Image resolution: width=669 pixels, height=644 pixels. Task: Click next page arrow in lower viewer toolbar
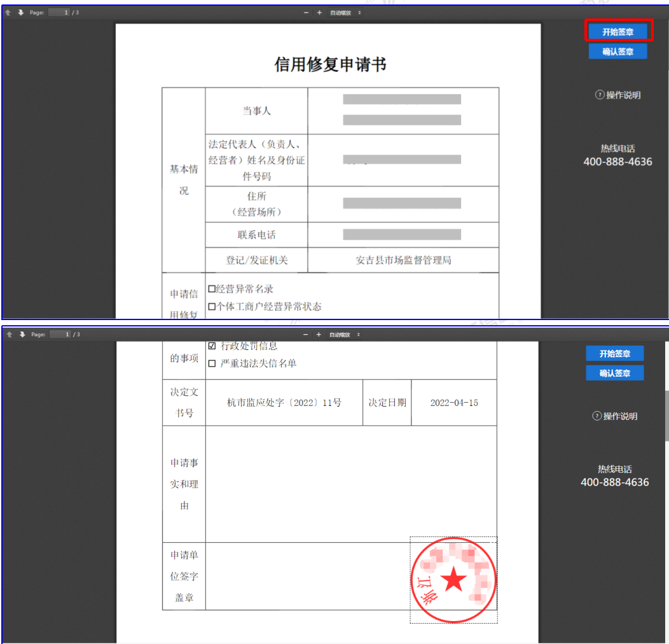[x=21, y=334]
